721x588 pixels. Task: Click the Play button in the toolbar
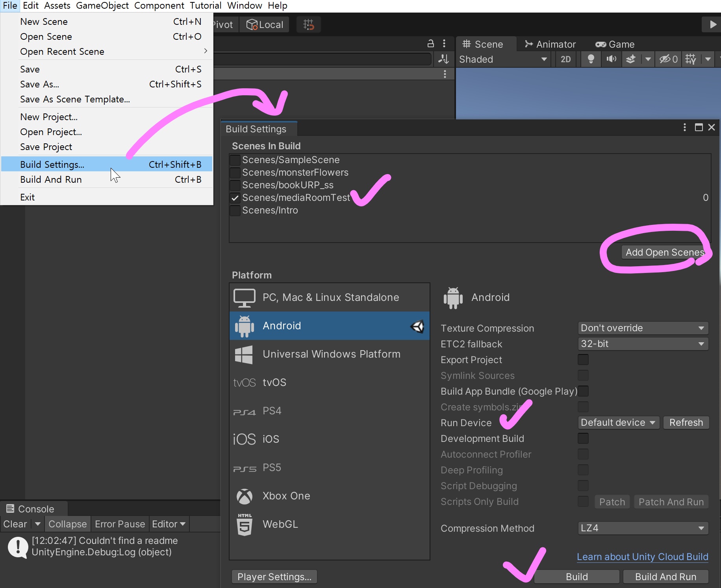[x=712, y=24]
